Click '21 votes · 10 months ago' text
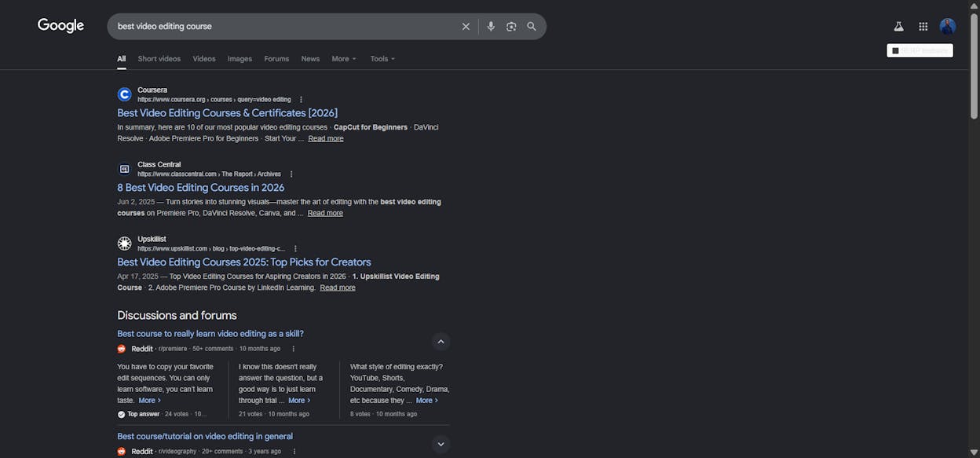 274,414
